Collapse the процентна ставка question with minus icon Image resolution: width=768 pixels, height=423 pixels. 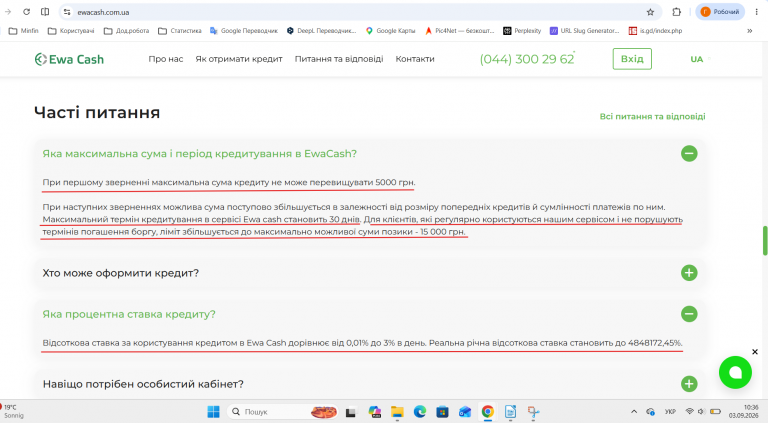[689, 314]
